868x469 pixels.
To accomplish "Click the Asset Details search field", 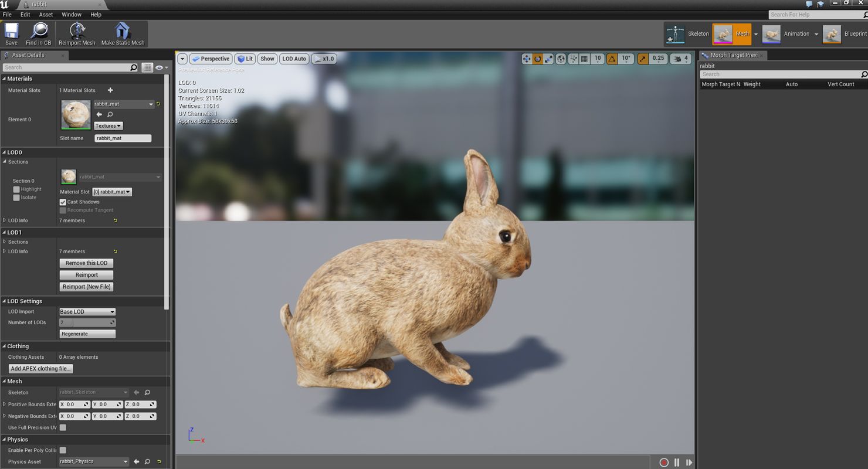I will pyautogui.click(x=70, y=67).
